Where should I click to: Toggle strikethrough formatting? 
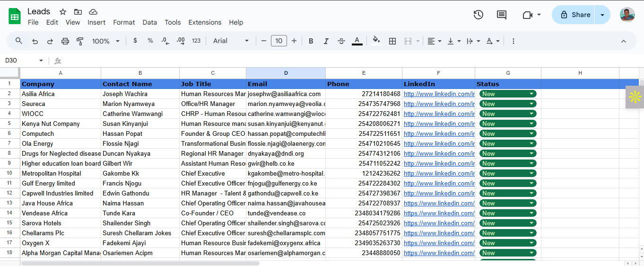pos(341,41)
